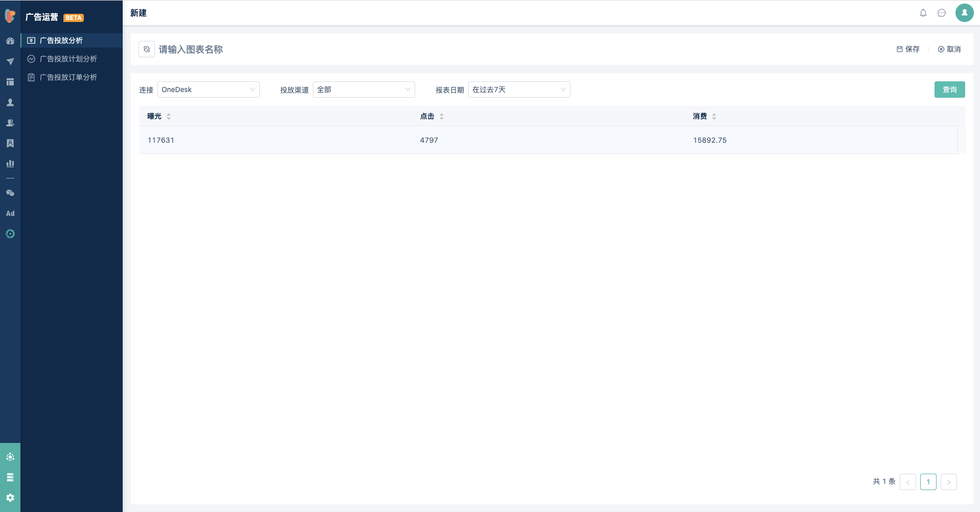Open the paper plane send icon
The width and height of the screenshot is (980, 512).
coord(10,61)
